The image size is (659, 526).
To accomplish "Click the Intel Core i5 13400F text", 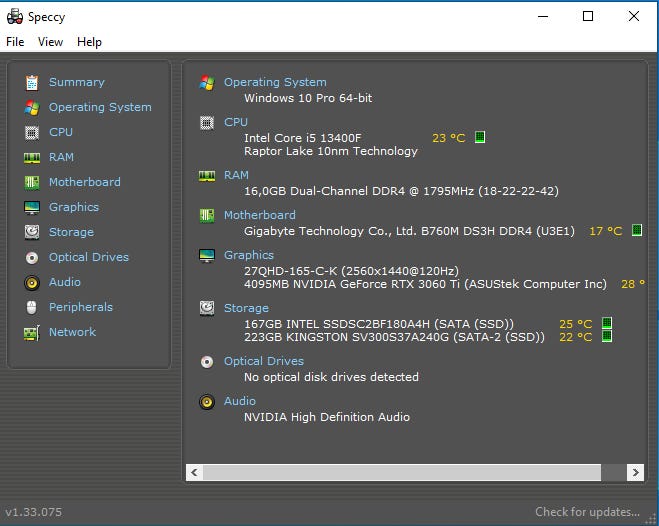I will [302, 138].
